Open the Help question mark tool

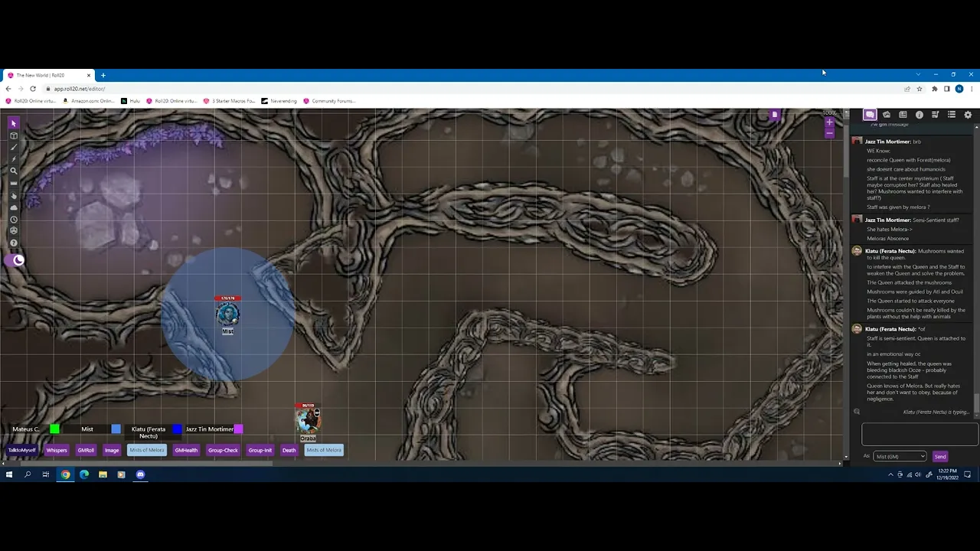(x=14, y=243)
